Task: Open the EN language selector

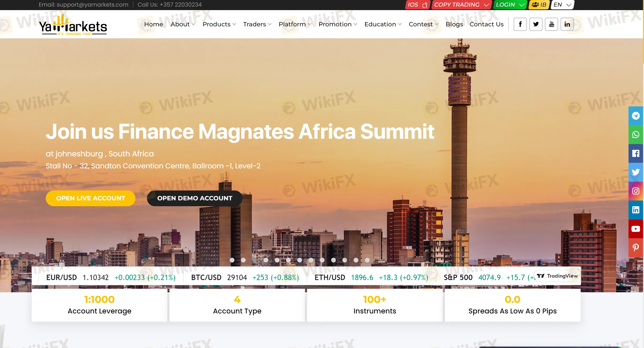Action: (562, 5)
